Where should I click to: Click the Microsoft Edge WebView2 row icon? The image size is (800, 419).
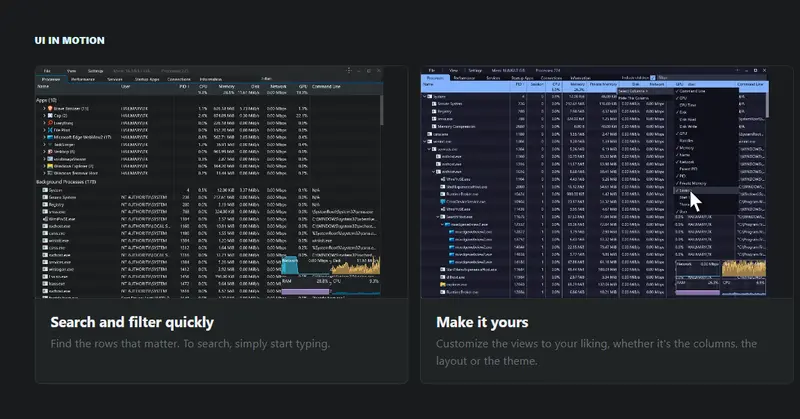(x=50, y=137)
